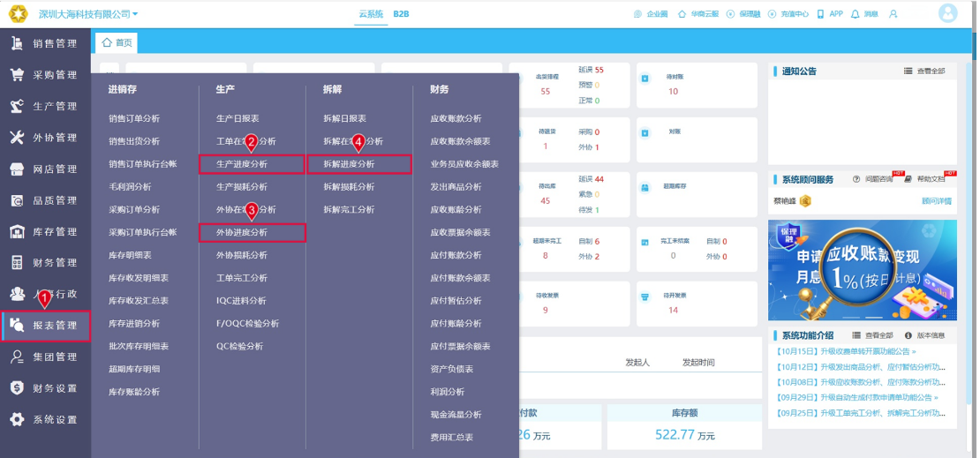
Task: Open 超期库存明细 report
Action: [x=134, y=369]
